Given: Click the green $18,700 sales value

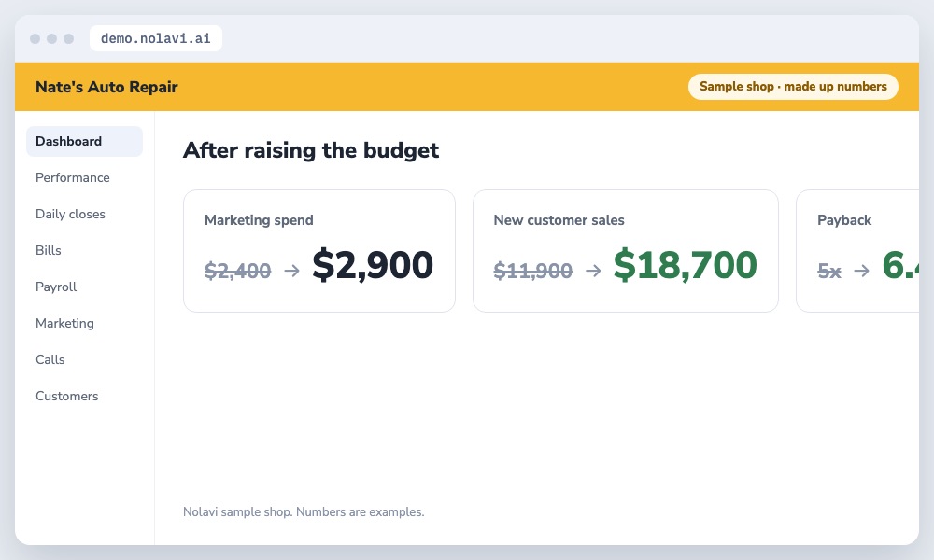Looking at the screenshot, I should 685,265.
